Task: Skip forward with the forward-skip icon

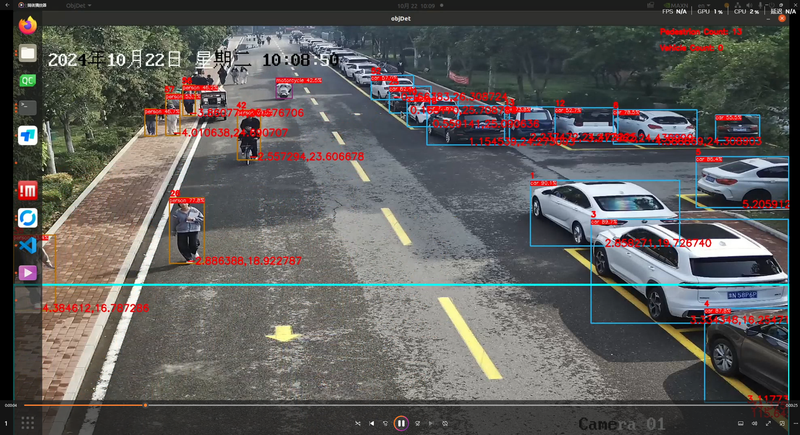Action: [417, 423]
